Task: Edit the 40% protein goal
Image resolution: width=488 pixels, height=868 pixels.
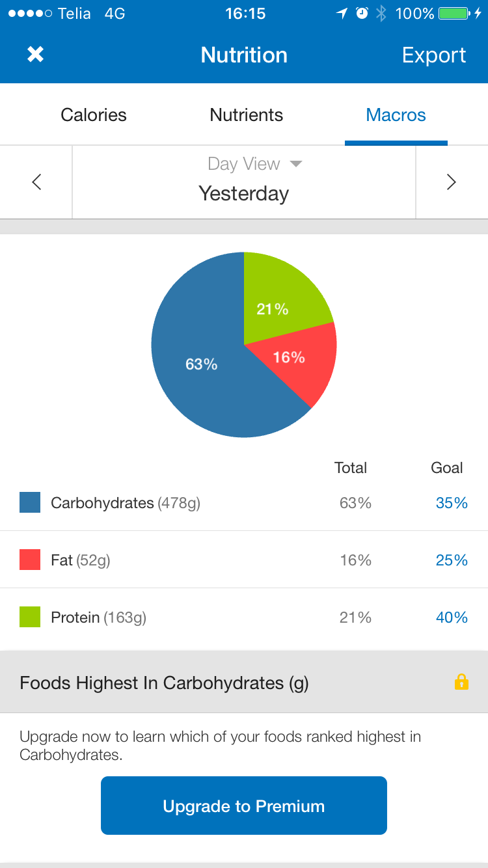Action: tap(452, 617)
